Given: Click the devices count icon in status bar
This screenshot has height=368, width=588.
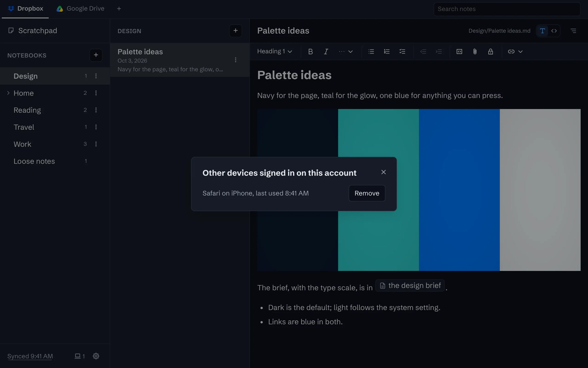Looking at the screenshot, I should click(x=79, y=356).
